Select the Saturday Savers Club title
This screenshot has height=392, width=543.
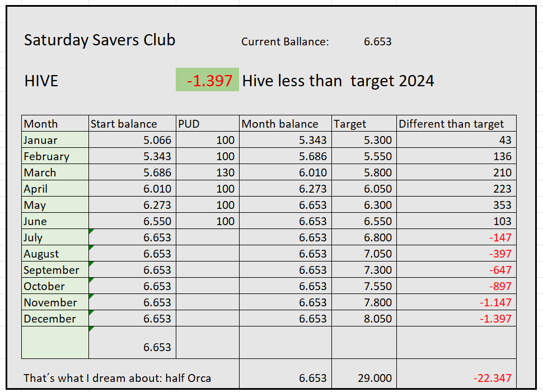[x=100, y=40]
